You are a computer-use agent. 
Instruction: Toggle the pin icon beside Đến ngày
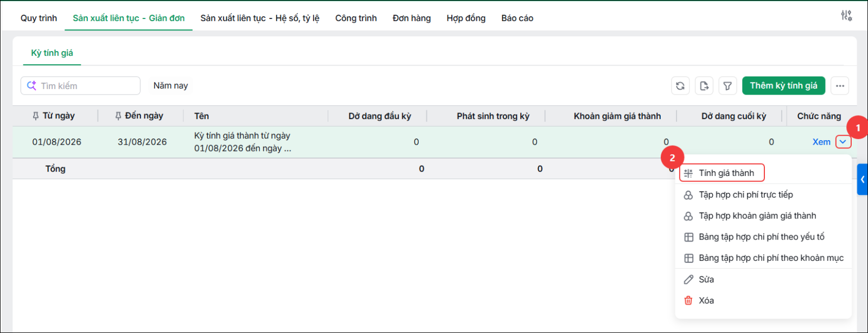(118, 116)
